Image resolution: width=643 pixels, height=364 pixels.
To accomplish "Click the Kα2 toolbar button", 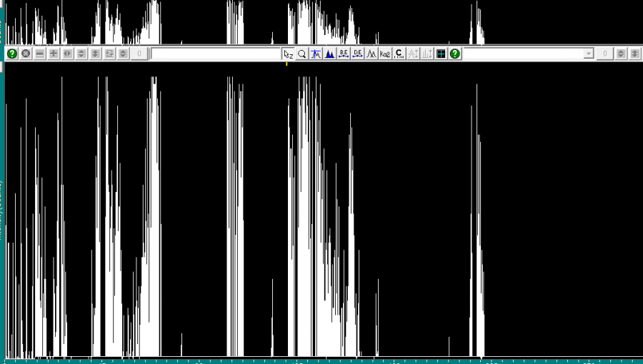I will click(385, 54).
